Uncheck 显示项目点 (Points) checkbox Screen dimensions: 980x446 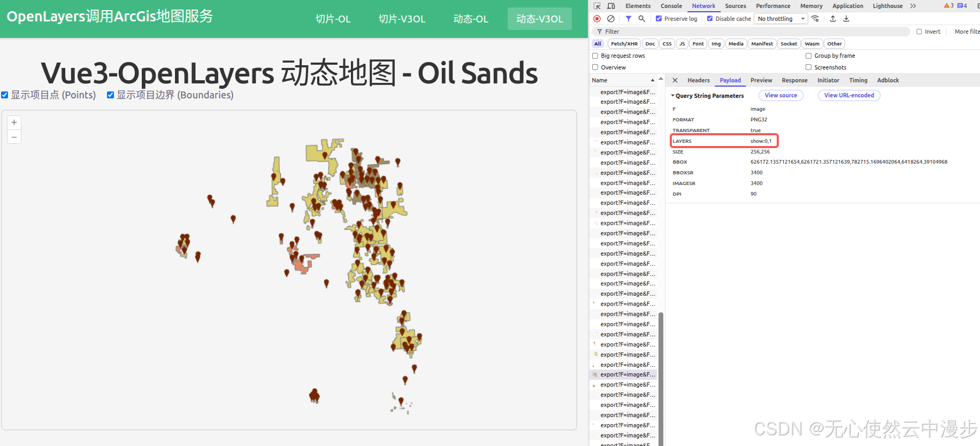[x=5, y=95]
